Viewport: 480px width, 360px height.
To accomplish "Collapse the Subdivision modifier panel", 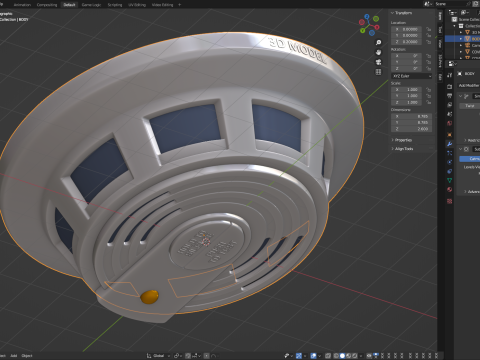I will tap(461, 149).
